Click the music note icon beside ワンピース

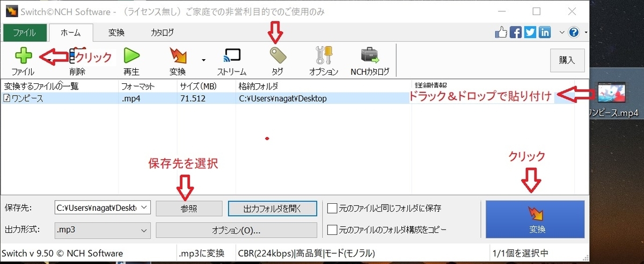(x=6, y=98)
